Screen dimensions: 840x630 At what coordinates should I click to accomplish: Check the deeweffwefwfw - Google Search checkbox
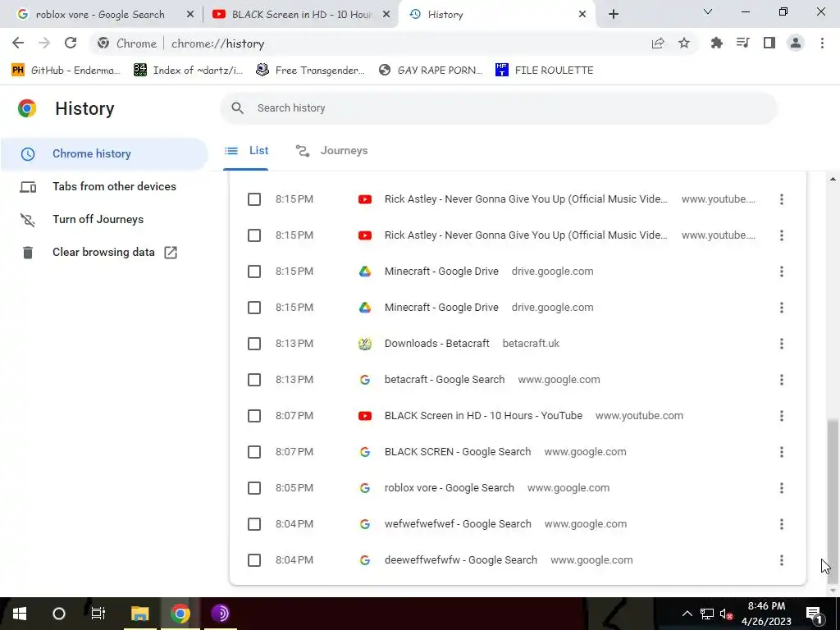[254, 560]
